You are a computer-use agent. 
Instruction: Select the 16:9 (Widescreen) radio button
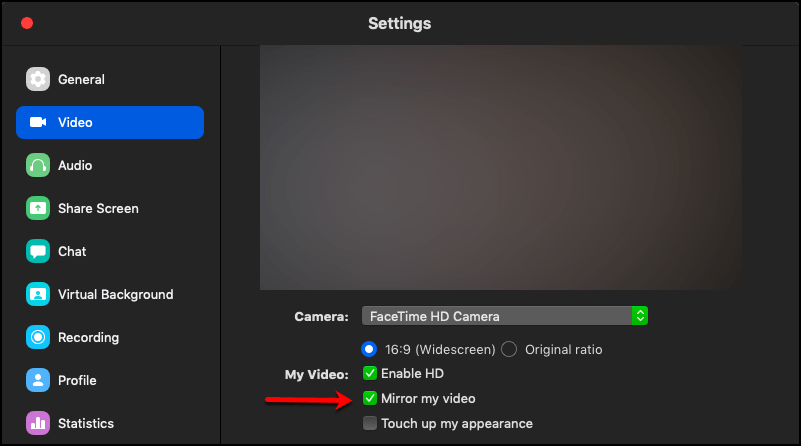point(369,349)
